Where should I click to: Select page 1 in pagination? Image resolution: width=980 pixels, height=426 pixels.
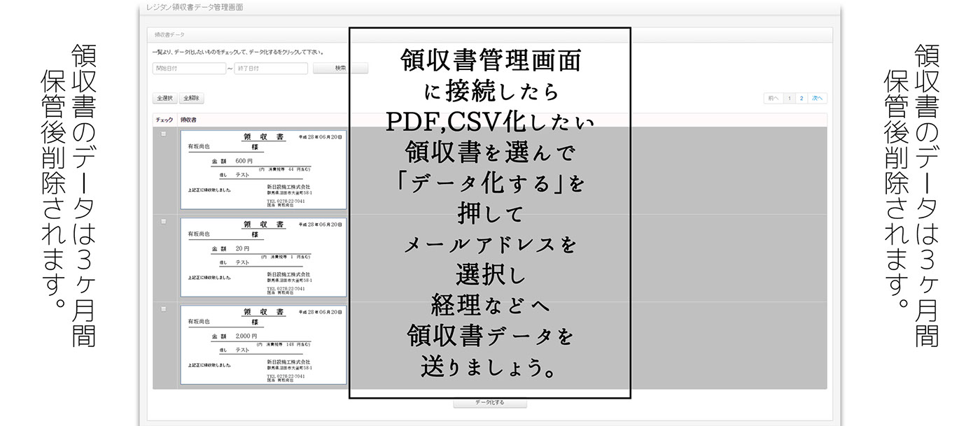click(x=790, y=99)
